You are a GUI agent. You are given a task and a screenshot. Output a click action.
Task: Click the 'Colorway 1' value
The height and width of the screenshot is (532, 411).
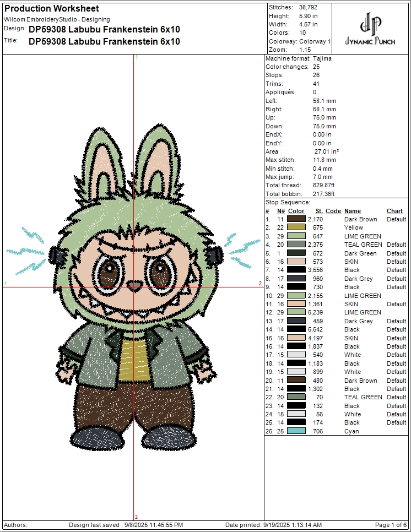point(315,41)
